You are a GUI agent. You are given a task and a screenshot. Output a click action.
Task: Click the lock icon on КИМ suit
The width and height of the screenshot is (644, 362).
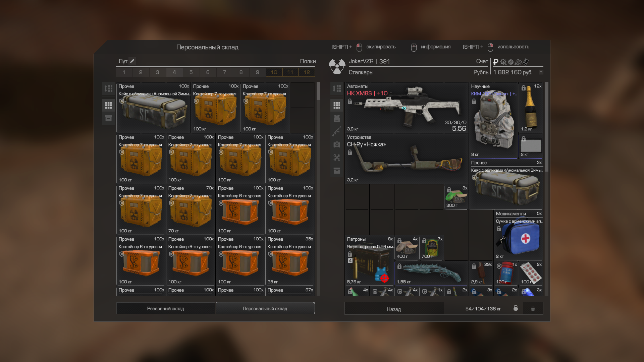tap(474, 101)
